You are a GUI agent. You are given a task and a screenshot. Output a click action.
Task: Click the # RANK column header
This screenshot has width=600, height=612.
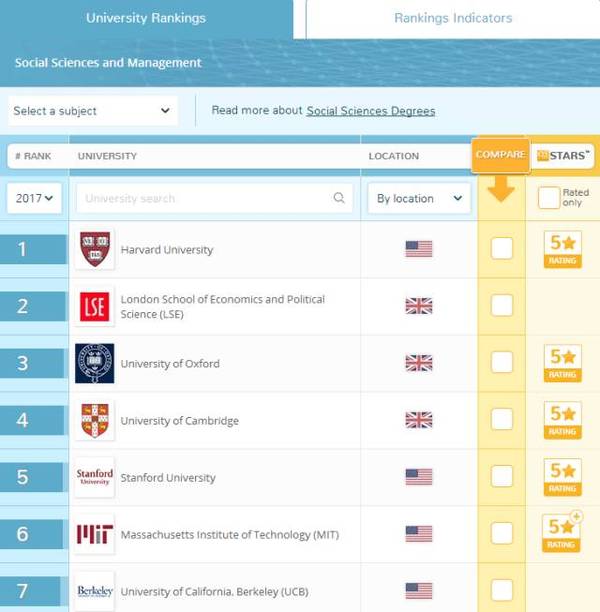(x=33, y=156)
